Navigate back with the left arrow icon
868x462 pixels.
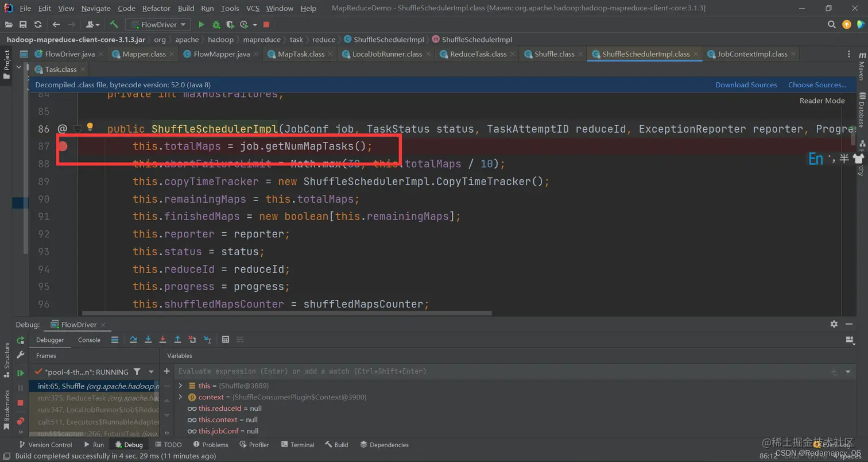click(56, 25)
